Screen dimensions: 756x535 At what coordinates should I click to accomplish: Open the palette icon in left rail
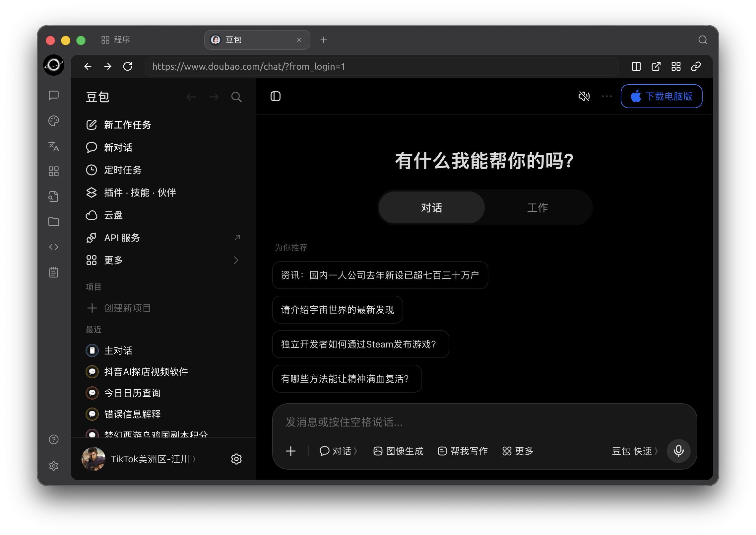(x=54, y=120)
